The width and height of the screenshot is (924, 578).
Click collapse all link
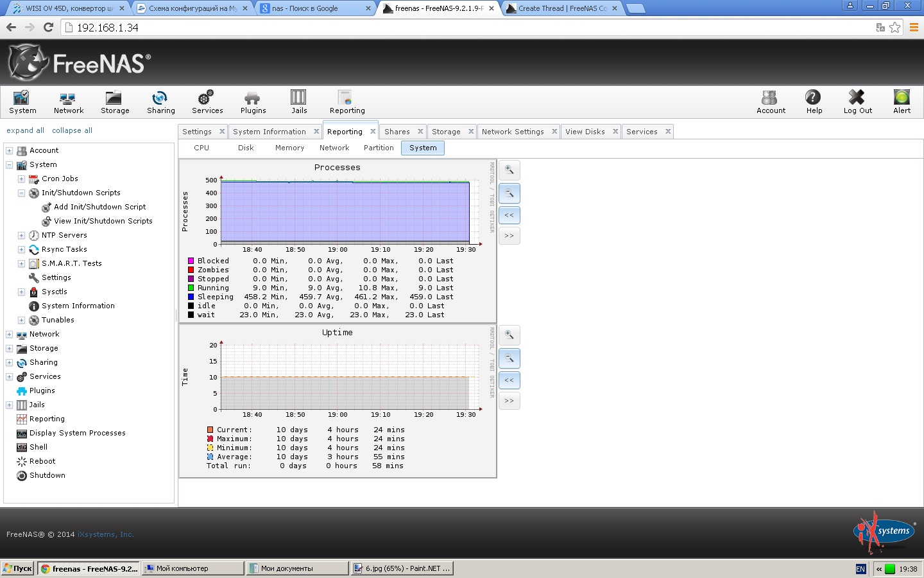point(72,130)
